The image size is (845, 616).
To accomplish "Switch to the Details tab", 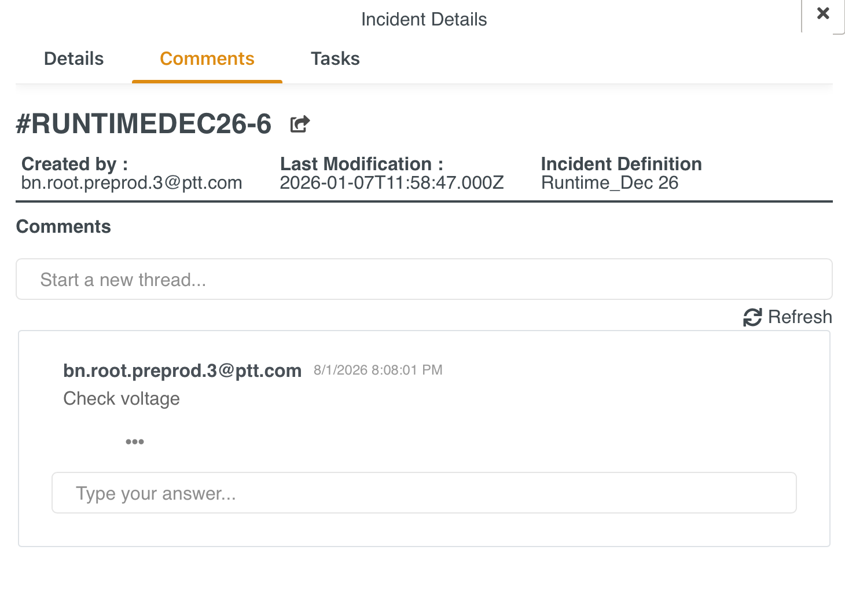I will tap(74, 58).
